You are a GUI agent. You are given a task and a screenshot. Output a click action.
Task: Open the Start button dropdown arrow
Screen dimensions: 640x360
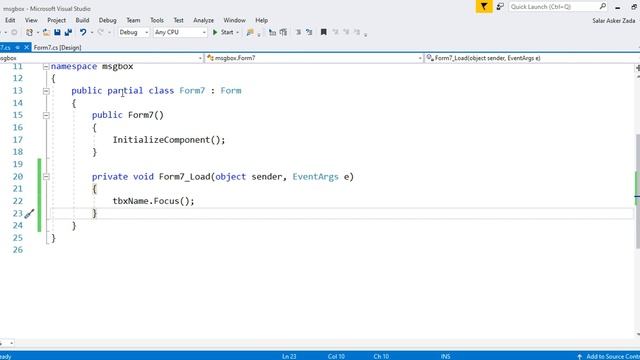(238, 33)
